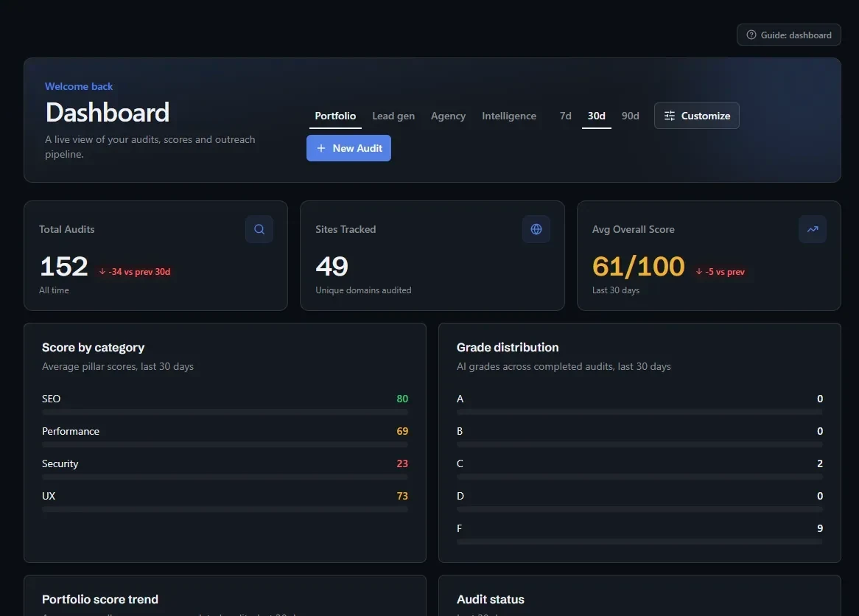The width and height of the screenshot is (859, 616).
Task: Open the Intelligence tab
Action: (x=509, y=116)
